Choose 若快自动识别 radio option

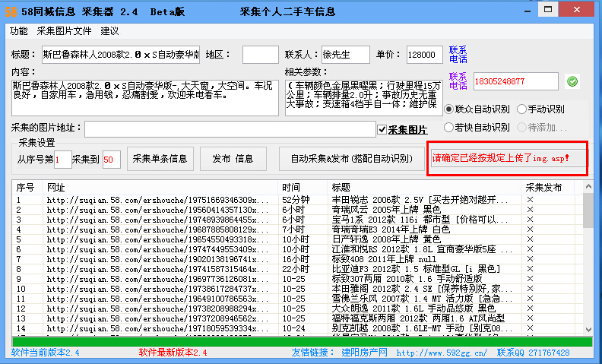coord(448,127)
